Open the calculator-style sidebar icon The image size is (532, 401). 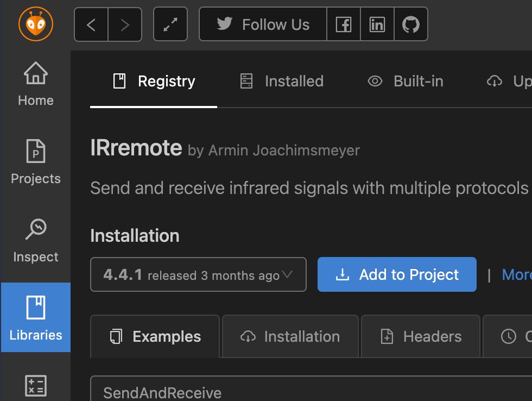pos(36,386)
